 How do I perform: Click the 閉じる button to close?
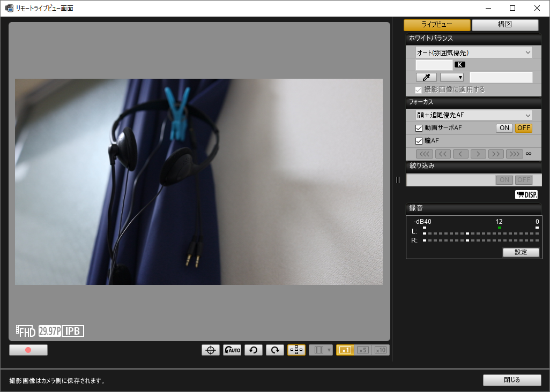(511, 380)
